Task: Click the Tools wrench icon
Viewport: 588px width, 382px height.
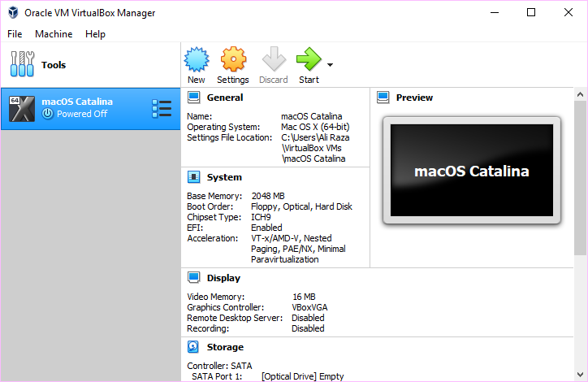Action: (22, 64)
